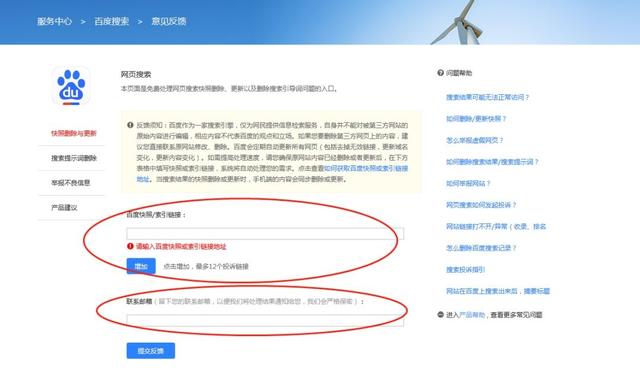The height and width of the screenshot is (390, 640).
Task: Open help link 如何删除搜索结果/搜索提示词?
Action: tap(492, 162)
